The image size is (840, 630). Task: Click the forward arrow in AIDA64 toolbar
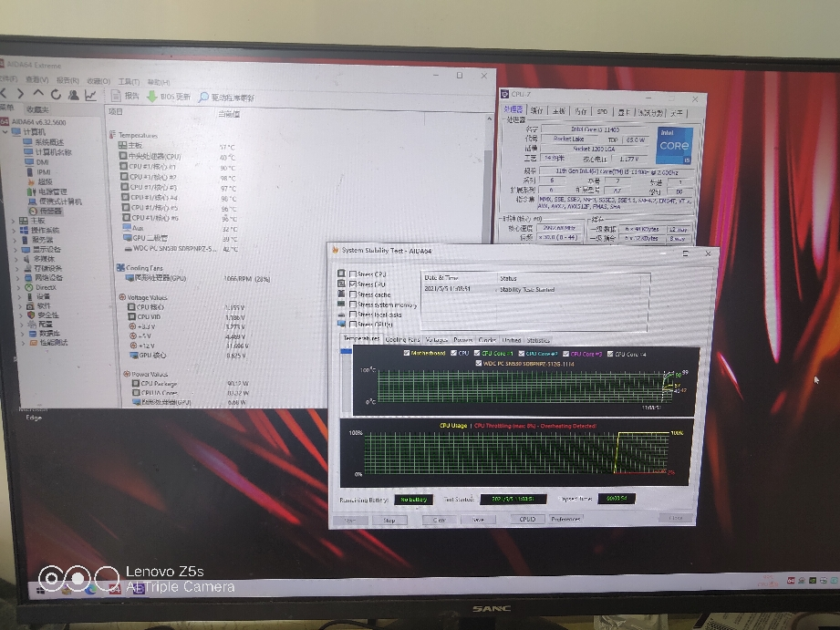[x=20, y=94]
